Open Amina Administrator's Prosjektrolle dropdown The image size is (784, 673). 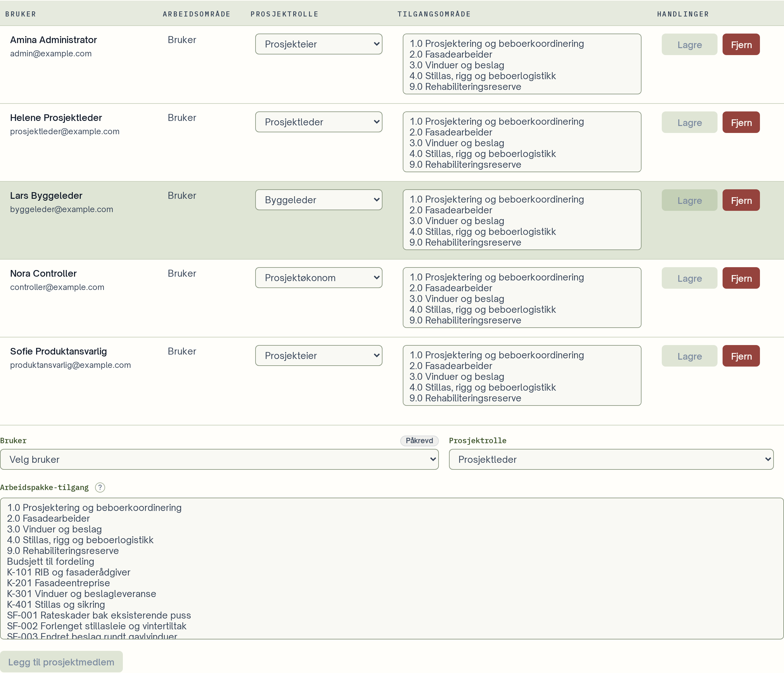(x=319, y=44)
